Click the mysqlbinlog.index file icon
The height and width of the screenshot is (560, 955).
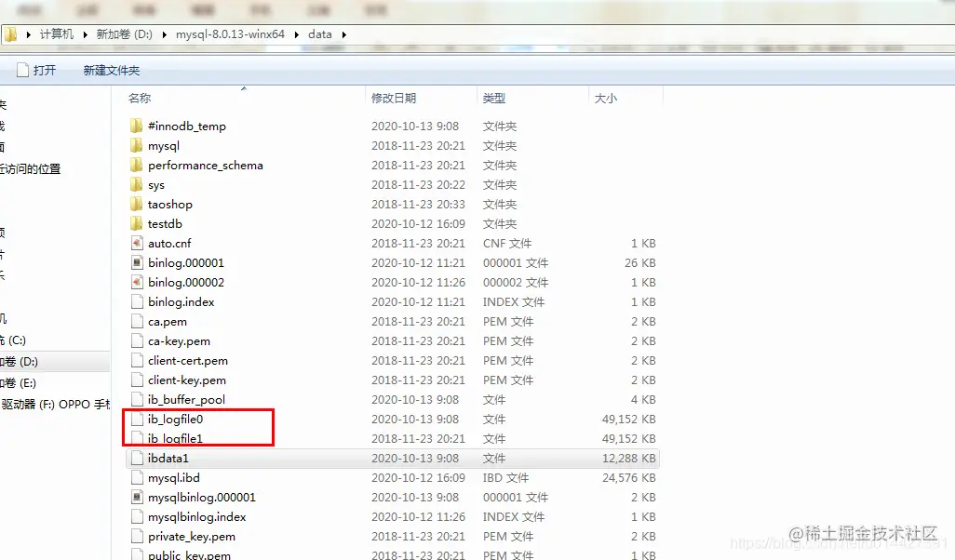137,517
